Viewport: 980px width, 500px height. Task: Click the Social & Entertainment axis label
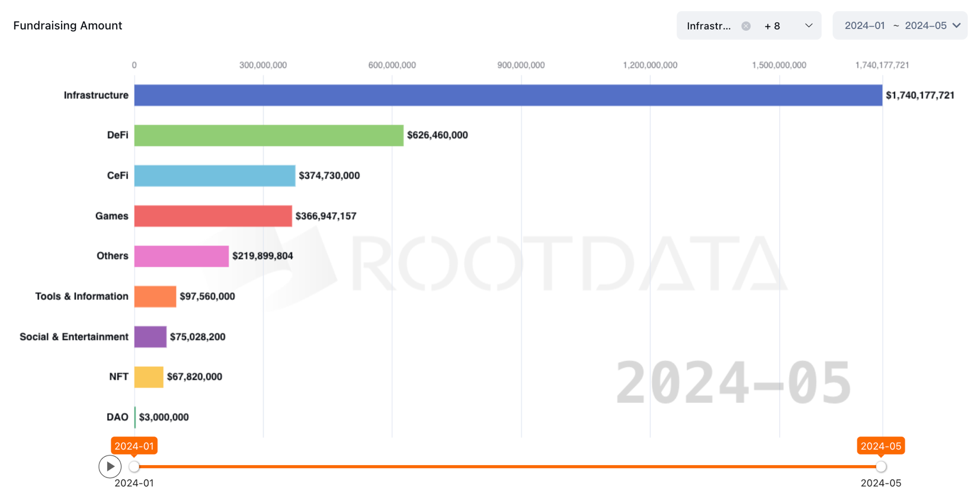click(x=74, y=336)
